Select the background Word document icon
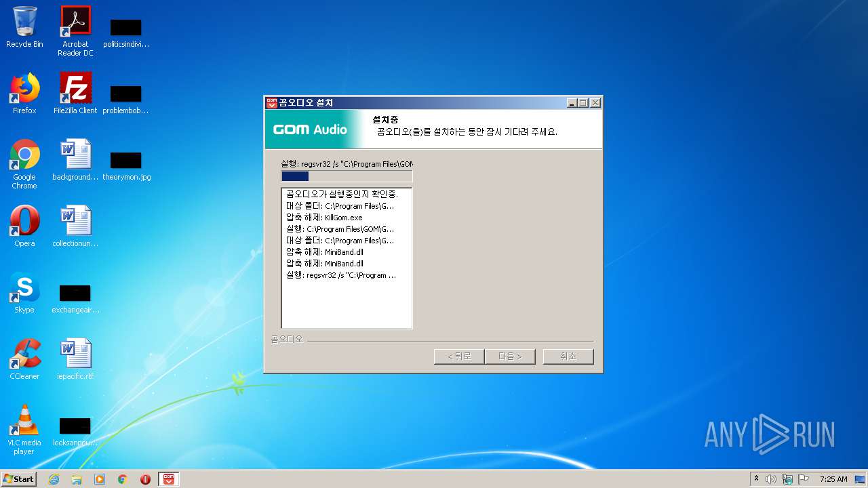The height and width of the screenshot is (488, 868). pyautogui.click(x=75, y=160)
